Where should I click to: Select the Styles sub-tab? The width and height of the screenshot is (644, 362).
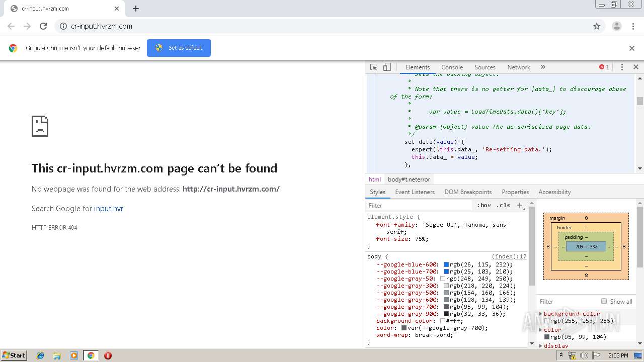377,192
